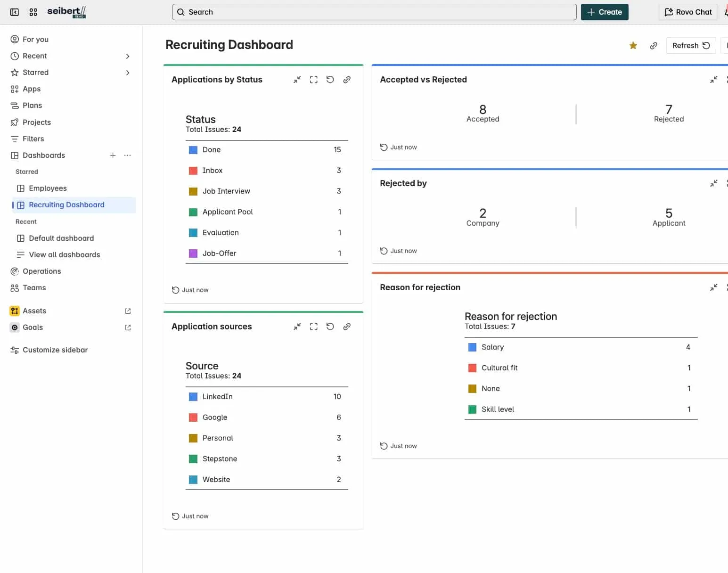Open the Employees dashboard in sidebar

point(48,188)
